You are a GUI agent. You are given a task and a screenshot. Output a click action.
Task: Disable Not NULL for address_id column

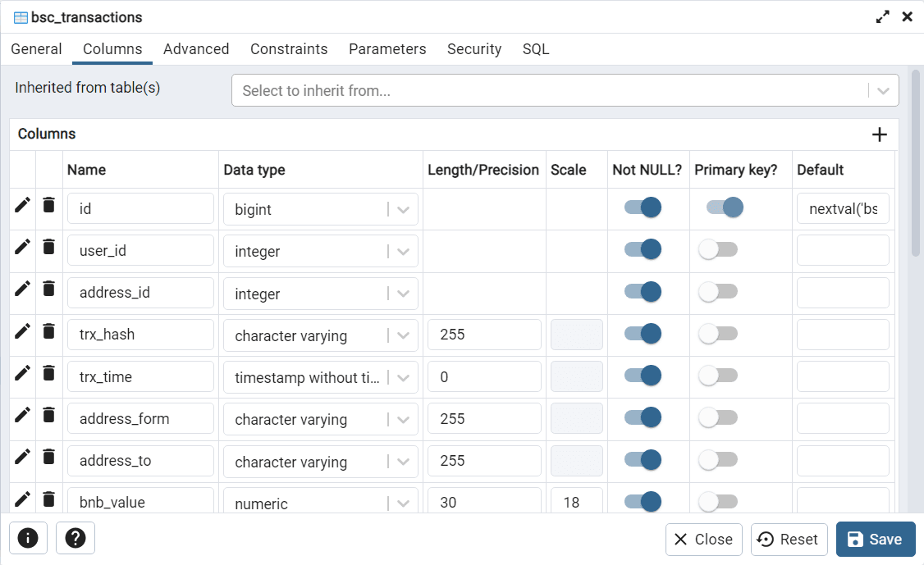[x=643, y=291]
